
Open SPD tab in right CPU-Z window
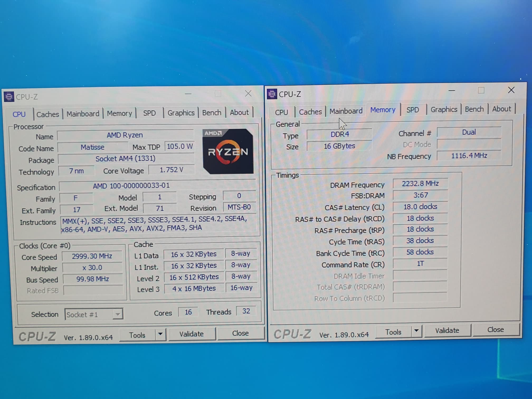(413, 110)
